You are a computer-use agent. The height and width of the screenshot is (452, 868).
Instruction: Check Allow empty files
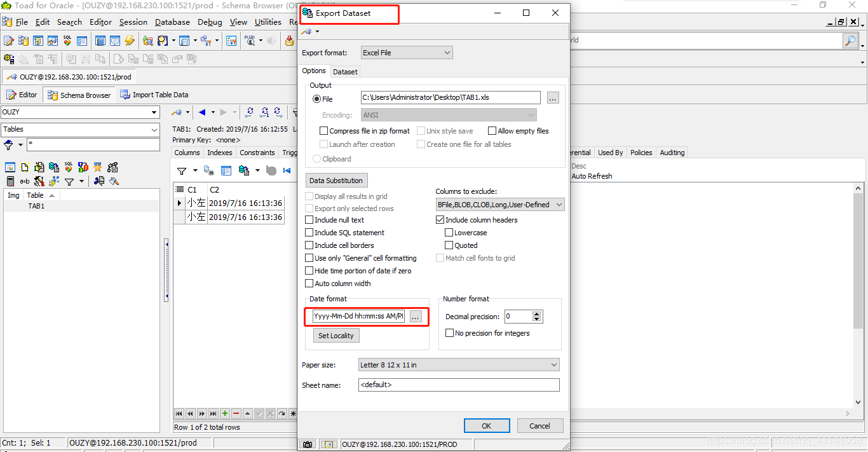point(519,131)
